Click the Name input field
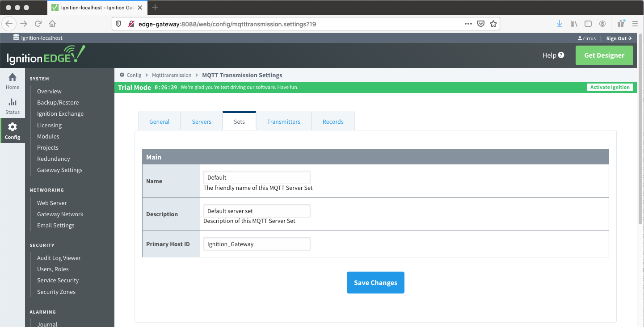This screenshot has height=327, width=644. (257, 177)
